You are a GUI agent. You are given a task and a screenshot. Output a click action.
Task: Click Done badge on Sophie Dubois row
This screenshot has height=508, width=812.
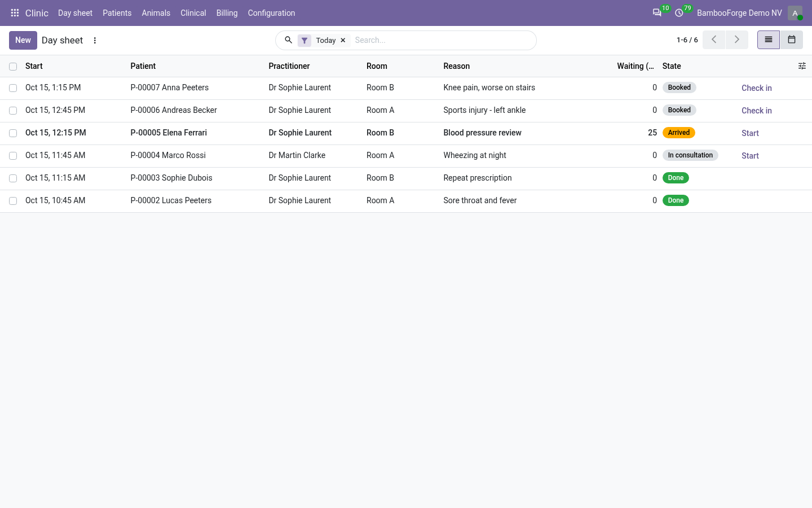tap(676, 178)
